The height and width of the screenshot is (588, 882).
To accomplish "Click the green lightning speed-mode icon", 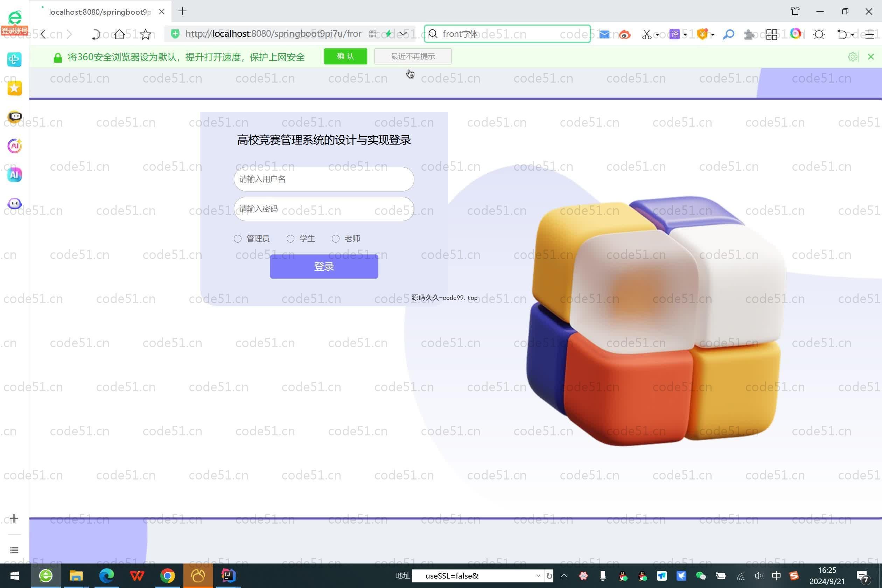I will [x=388, y=34].
